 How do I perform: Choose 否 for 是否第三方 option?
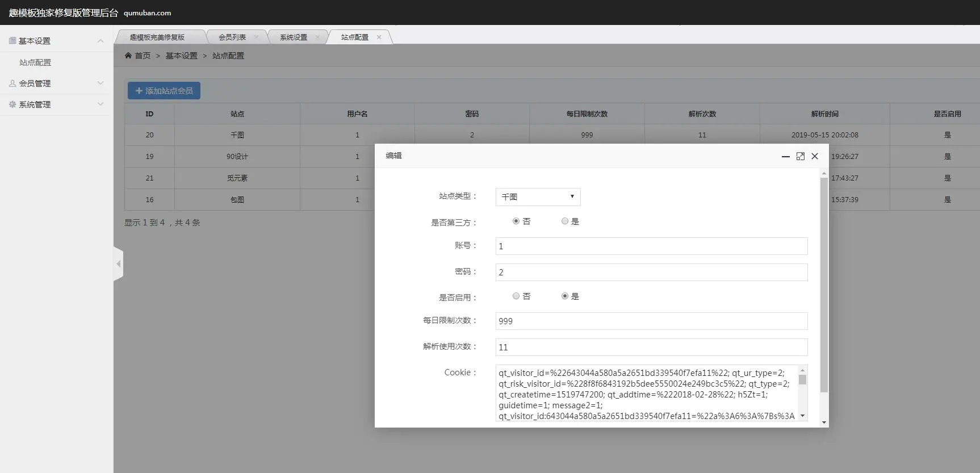[516, 221]
